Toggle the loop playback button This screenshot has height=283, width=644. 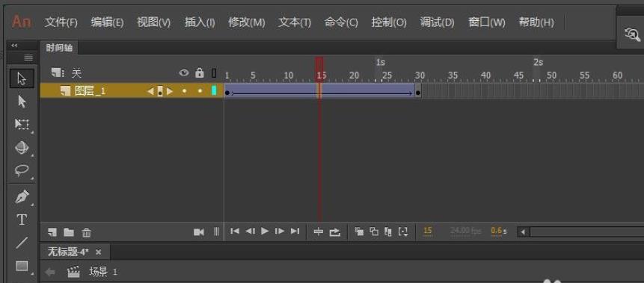pyautogui.click(x=335, y=232)
